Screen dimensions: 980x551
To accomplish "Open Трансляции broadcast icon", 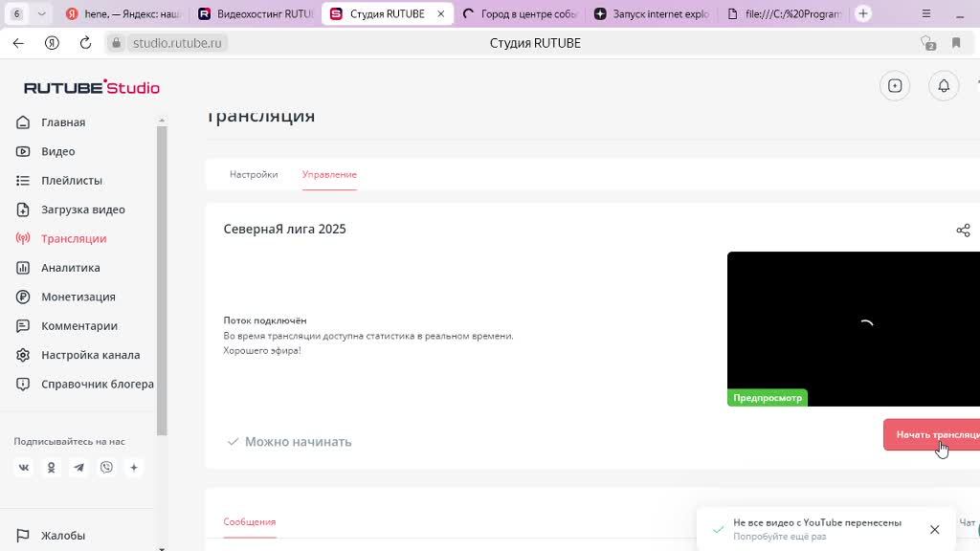I will click(x=23, y=238).
